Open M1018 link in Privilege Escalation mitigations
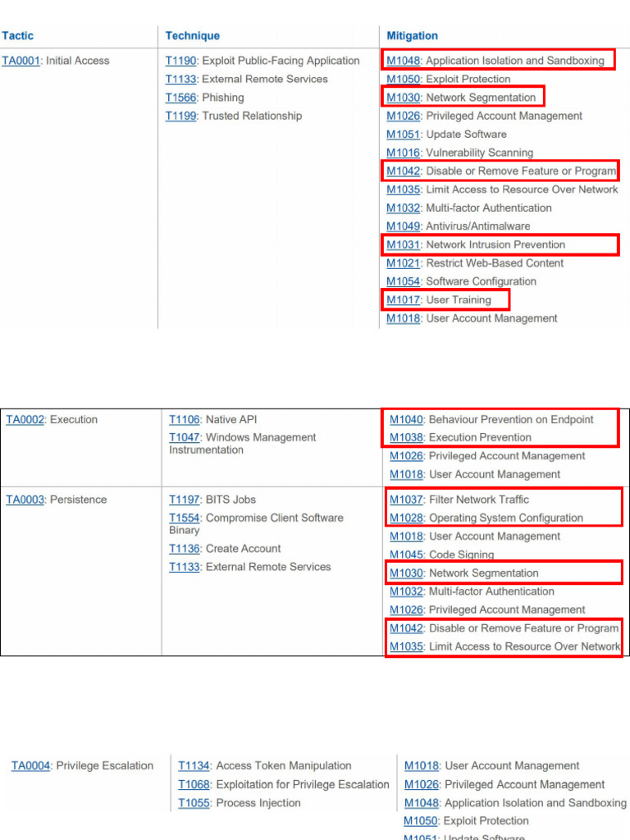Screen dimensions: 630x840 point(422,765)
